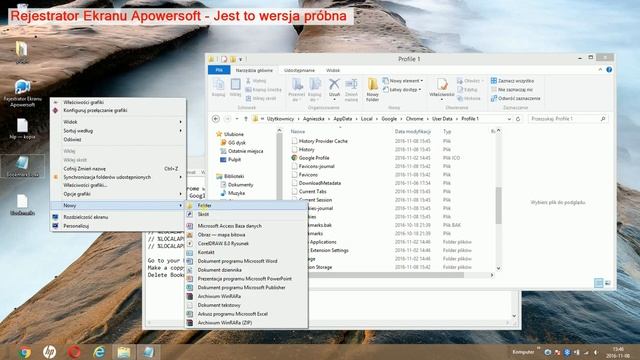The image size is (640, 360).
Task: Click the Nowy folder ribbon icon
Action: pyautogui.click(x=372, y=89)
